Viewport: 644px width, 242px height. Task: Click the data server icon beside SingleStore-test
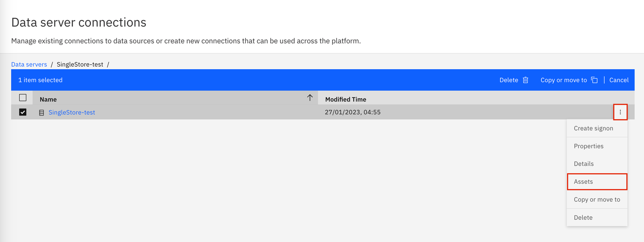point(41,112)
